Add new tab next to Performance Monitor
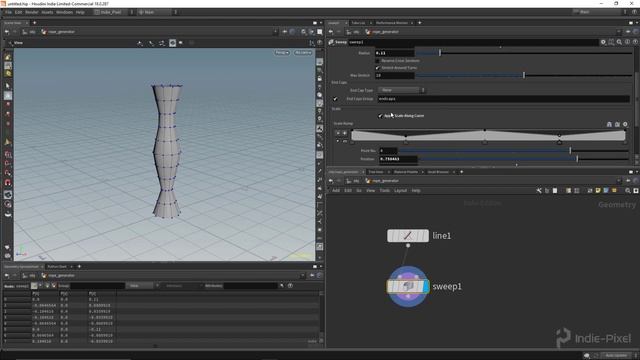 click(420, 23)
